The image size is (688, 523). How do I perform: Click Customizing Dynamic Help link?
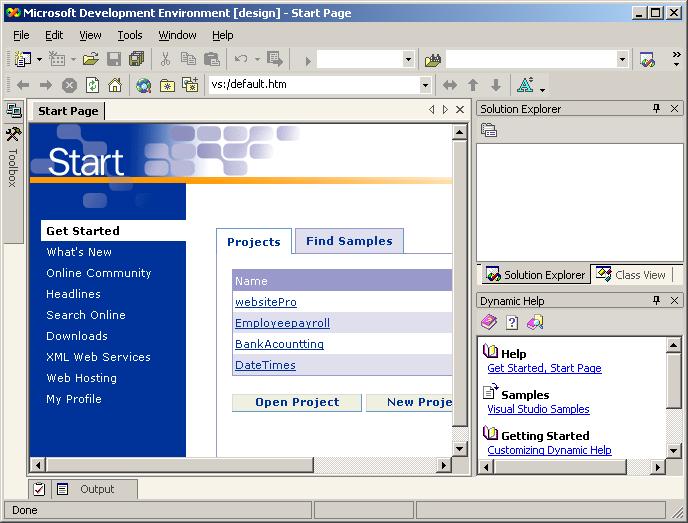[x=549, y=450]
